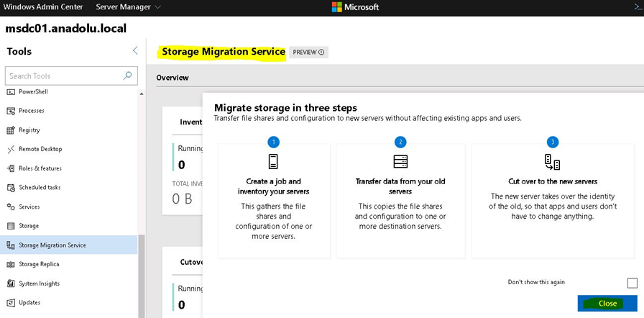The height and width of the screenshot is (318, 644).
Task: Click the cutover servers icon under step 3
Action: [x=552, y=162]
